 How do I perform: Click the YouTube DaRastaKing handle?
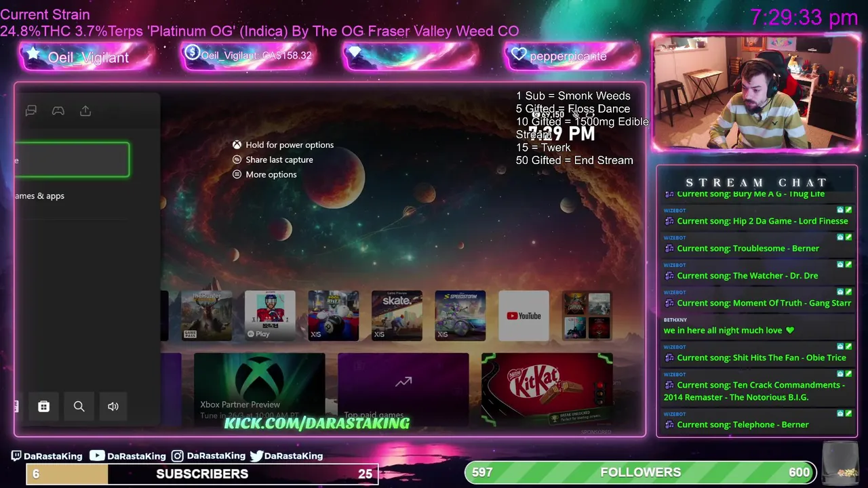[127, 456]
